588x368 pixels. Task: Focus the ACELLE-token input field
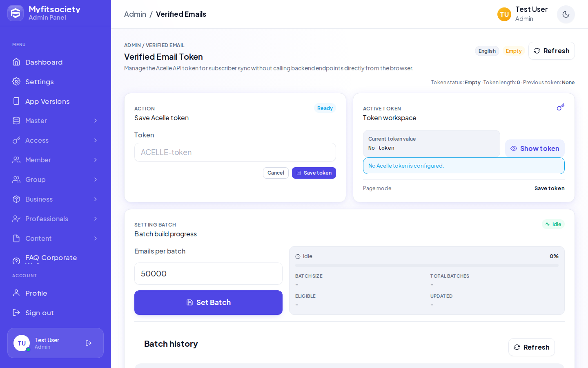(235, 152)
